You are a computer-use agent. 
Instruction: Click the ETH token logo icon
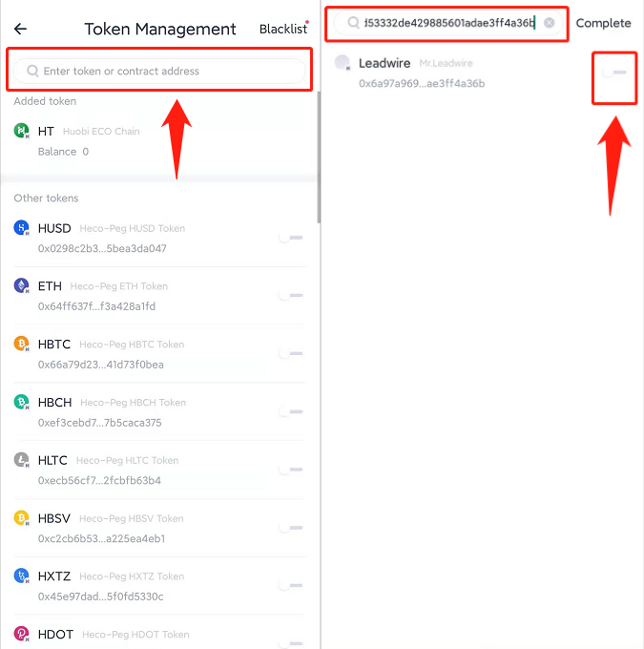tap(22, 285)
